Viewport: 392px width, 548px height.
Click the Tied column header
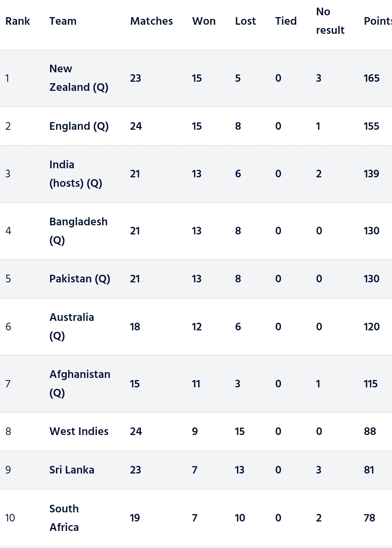[x=286, y=21]
